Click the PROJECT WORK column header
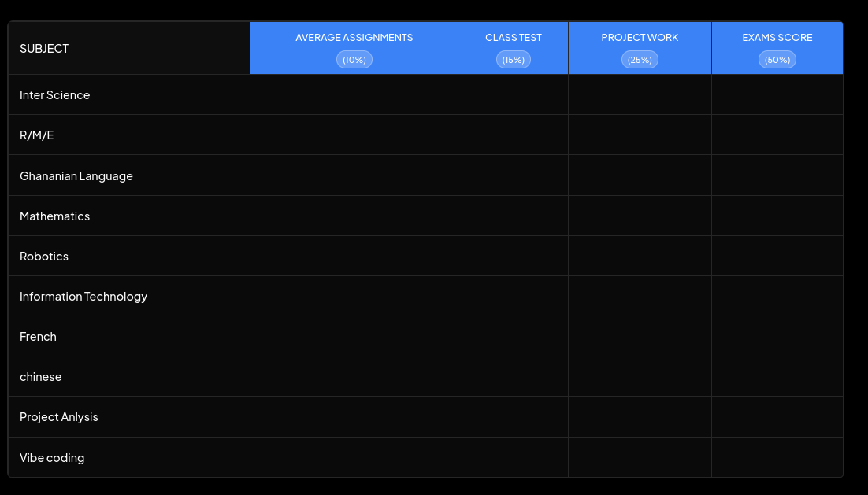The image size is (868, 495). point(640,37)
